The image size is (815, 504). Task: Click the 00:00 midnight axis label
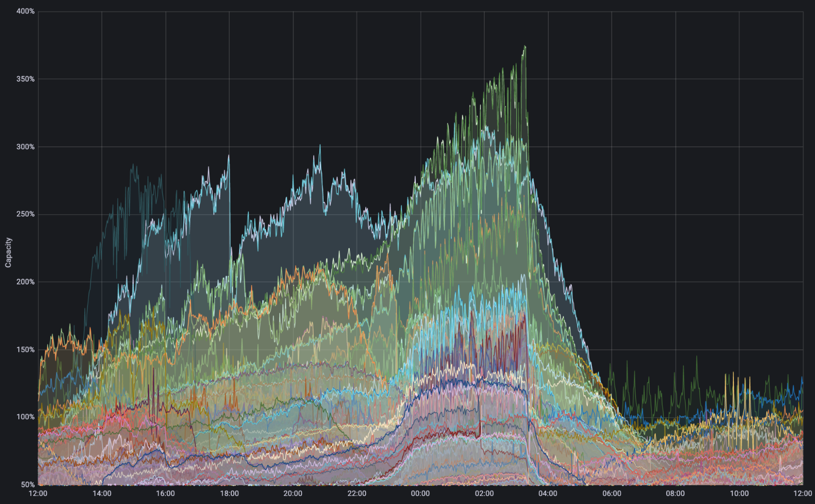click(x=420, y=493)
